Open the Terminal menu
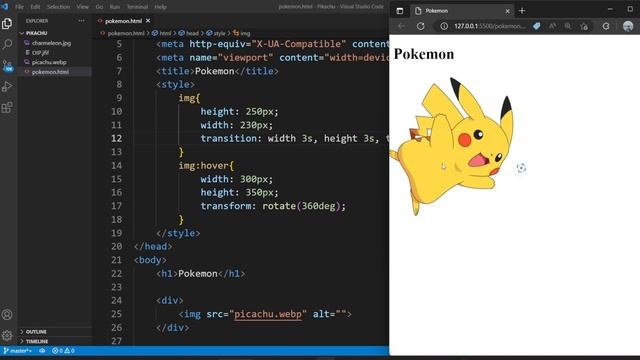 [x=137, y=7]
